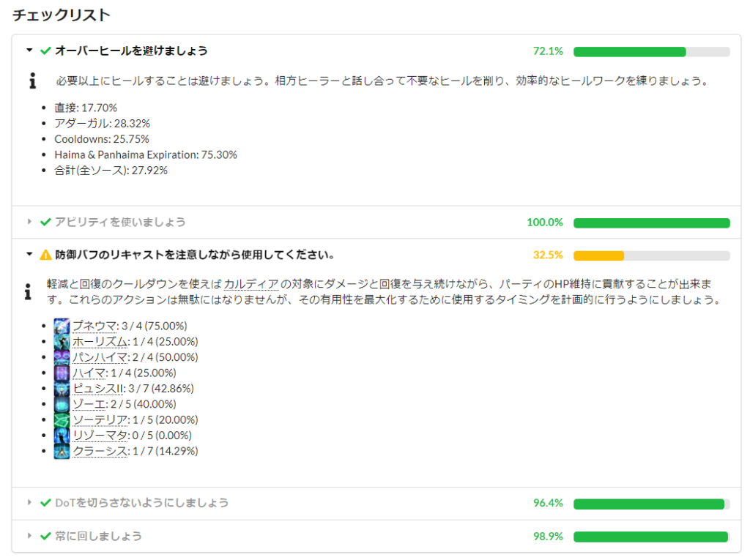Click the パンハイマ skill icon
750x560 pixels.
click(62, 357)
